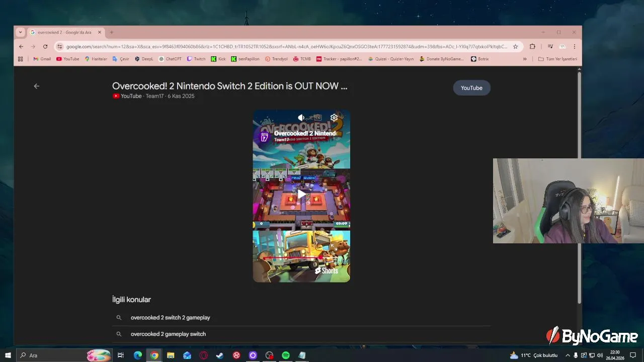
Task: Open the Gmail bookmark
Action: (x=42, y=59)
